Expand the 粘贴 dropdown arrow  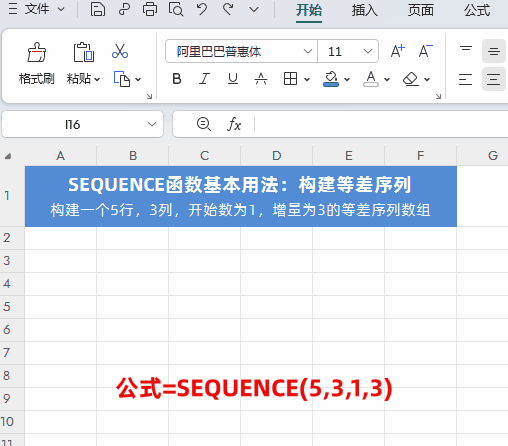(x=97, y=79)
